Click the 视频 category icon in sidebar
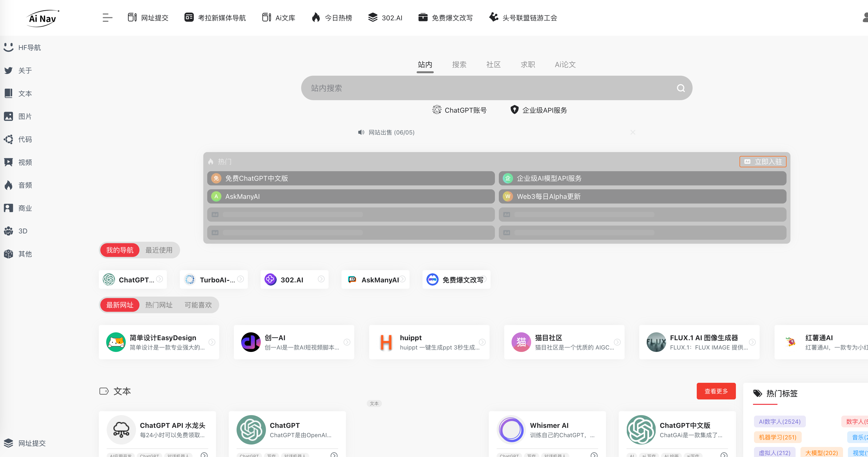 click(8, 162)
